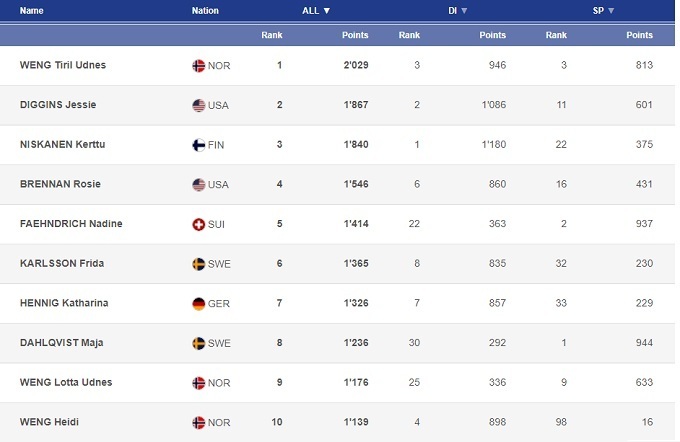Click the Norway flag beside Heidi Weng
The height and width of the screenshot is (442, 680).
[x=198, y=423]
